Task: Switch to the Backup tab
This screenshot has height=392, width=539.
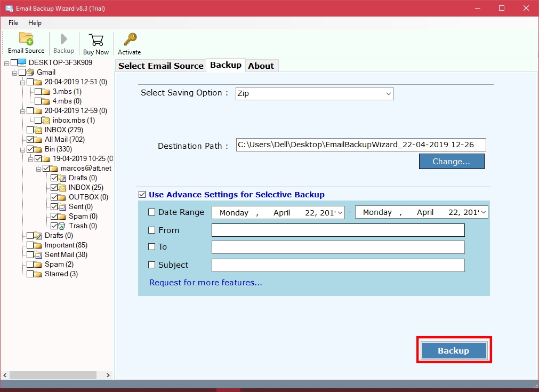Action: coord(226,65)
